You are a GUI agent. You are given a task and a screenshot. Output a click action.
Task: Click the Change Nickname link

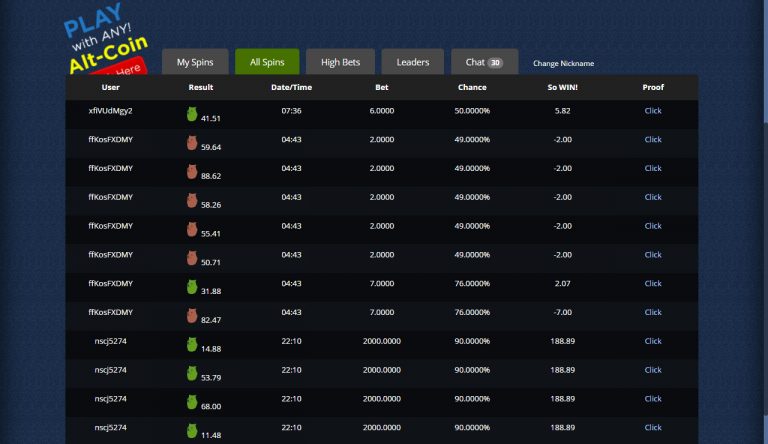point(563,64)
